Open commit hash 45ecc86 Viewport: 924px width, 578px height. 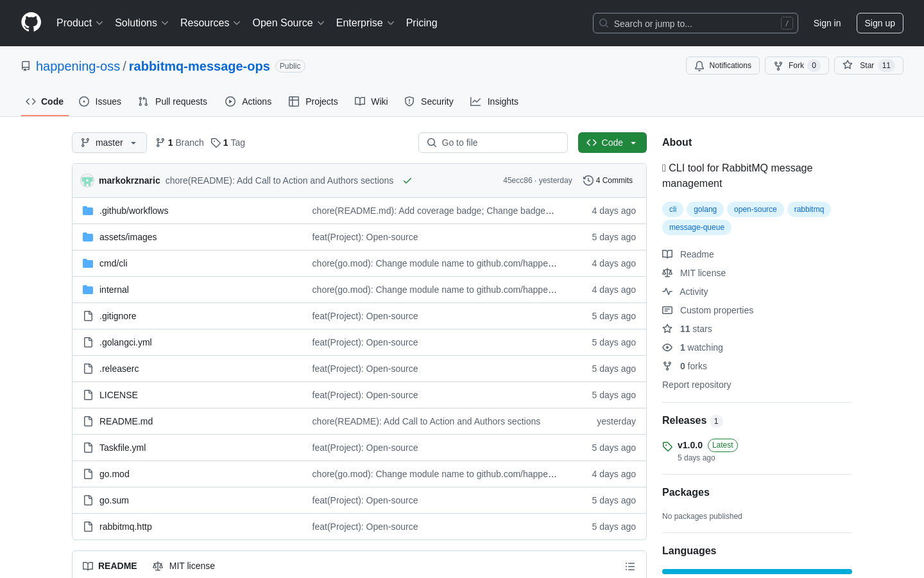(518, 180)
